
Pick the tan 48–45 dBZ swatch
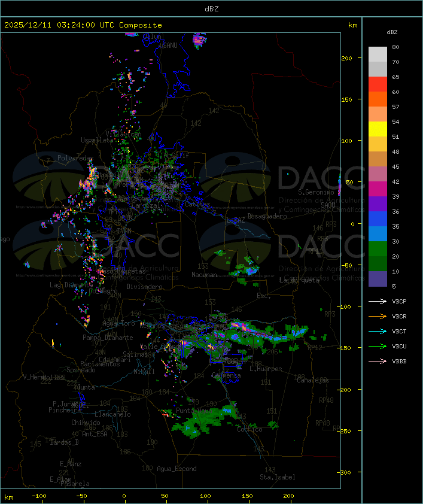[x=378, y=159]
